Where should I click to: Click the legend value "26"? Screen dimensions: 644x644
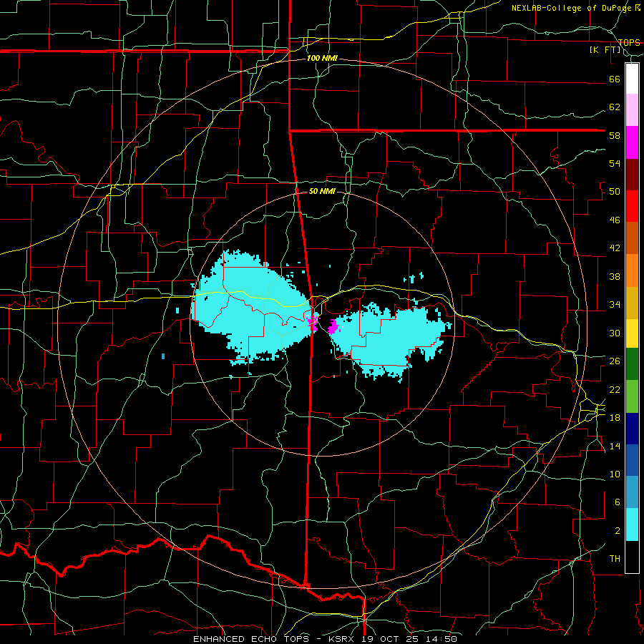point(615,361)
